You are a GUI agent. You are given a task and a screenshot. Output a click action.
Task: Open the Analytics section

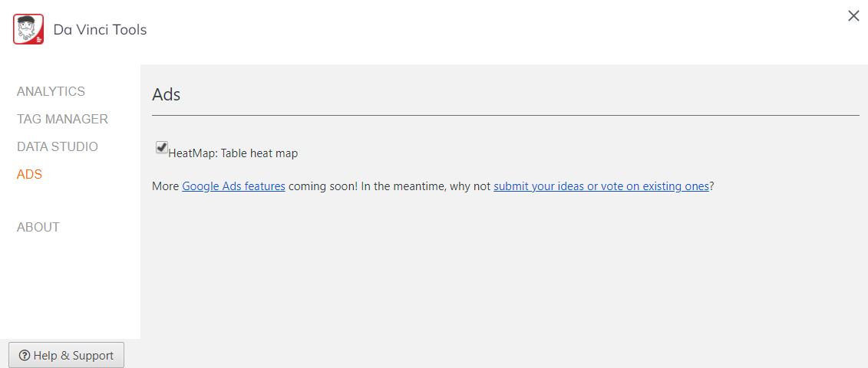click(x=51, y=91)
